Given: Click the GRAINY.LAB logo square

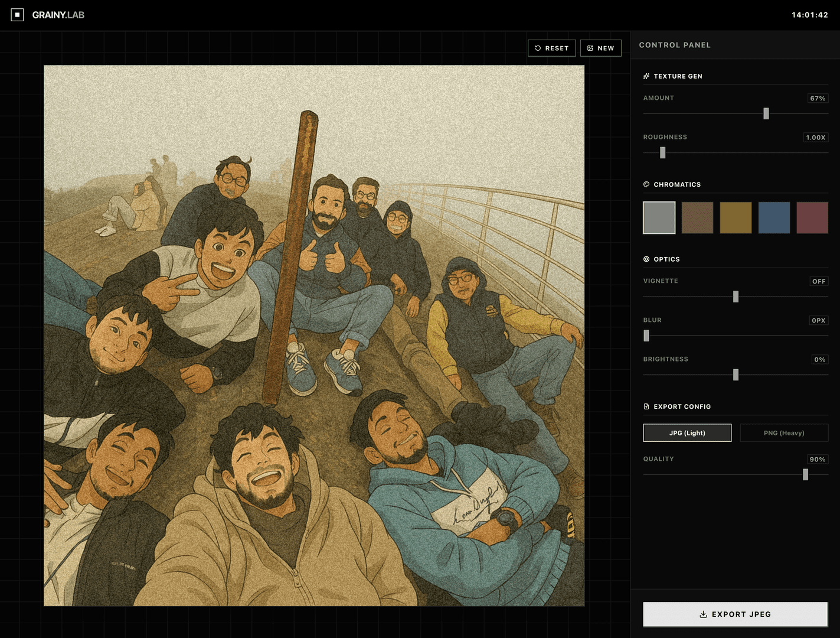Looking at the screenshot, I should (x=17, y=15).
